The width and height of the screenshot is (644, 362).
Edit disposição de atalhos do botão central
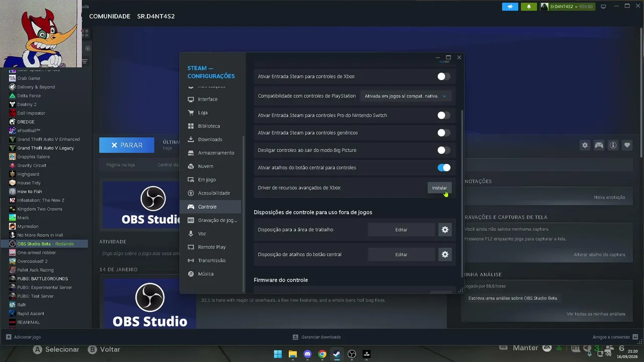coord(401,254)
